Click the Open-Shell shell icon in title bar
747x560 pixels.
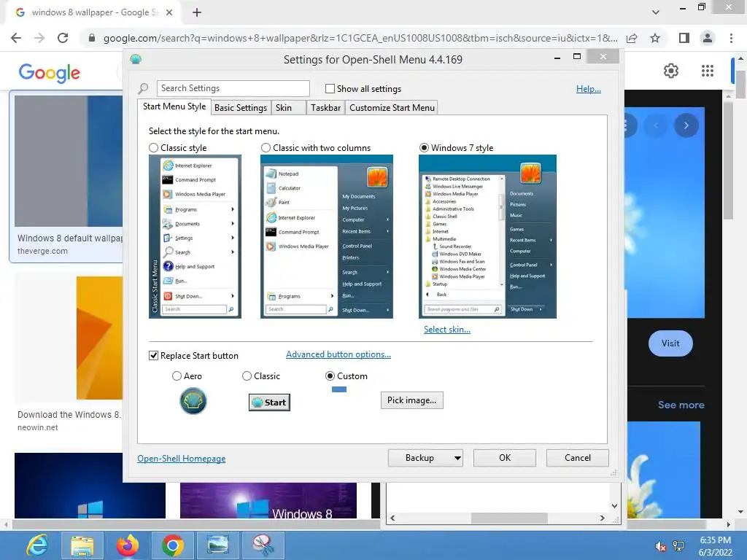coord(136,59)
